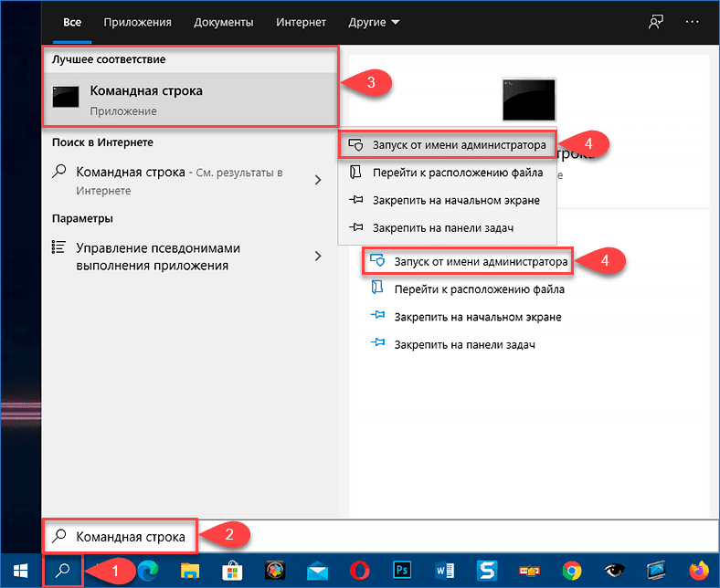Screen dimensions: 720x588
Task: Click the list icon beside 'Управление псевдонимами'
Action: 58,247
